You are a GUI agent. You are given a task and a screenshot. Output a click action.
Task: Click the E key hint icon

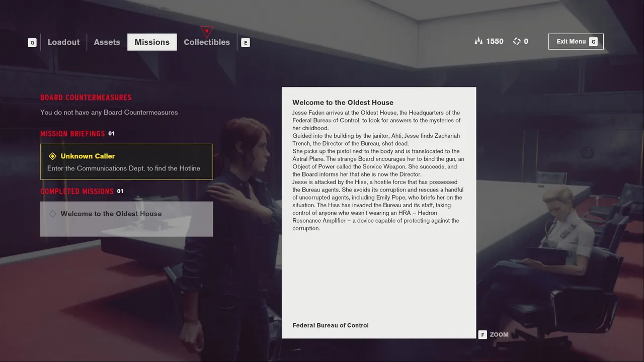(x=246, y=43)
